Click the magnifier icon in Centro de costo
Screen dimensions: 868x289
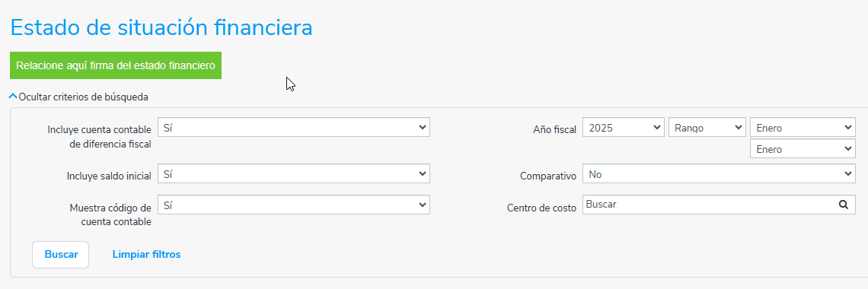pyautogui.click(x=843, y=205)
